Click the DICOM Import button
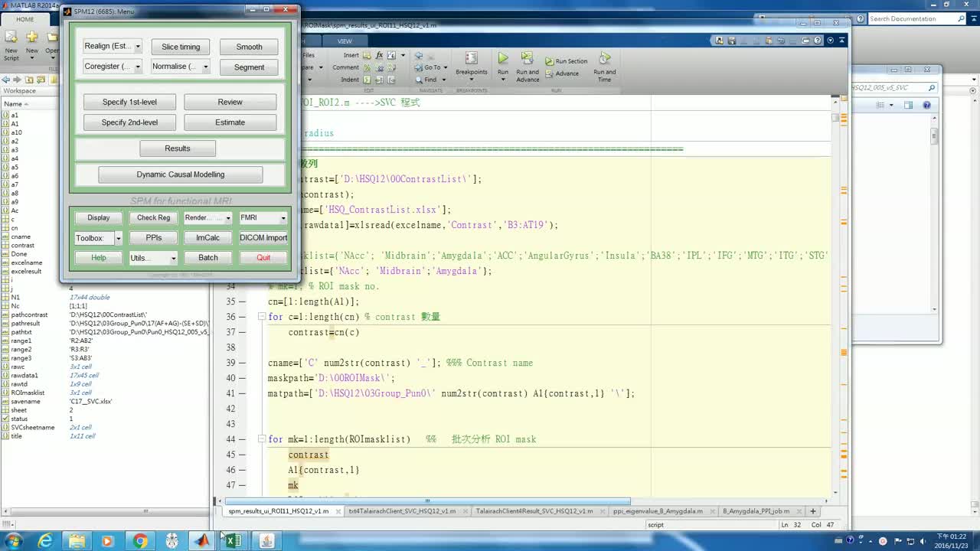This screenshot has height=551, width=980. pyautogui.click(x=263, y=238)
